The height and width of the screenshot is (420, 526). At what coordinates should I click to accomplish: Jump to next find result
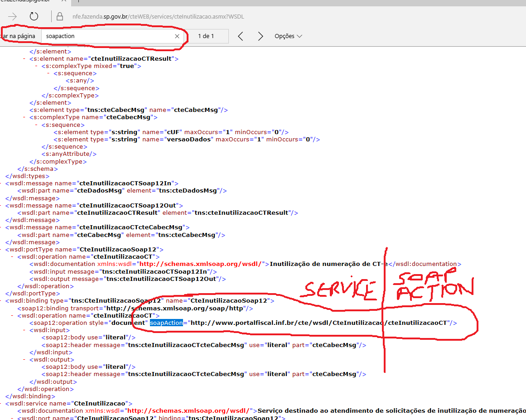(x=261, y=36)
